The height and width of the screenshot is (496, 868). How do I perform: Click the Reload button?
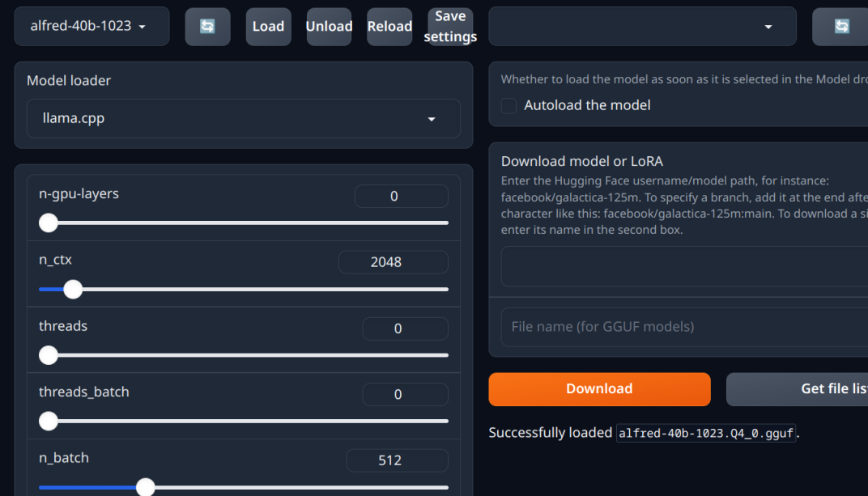click(x=389, y=27)
